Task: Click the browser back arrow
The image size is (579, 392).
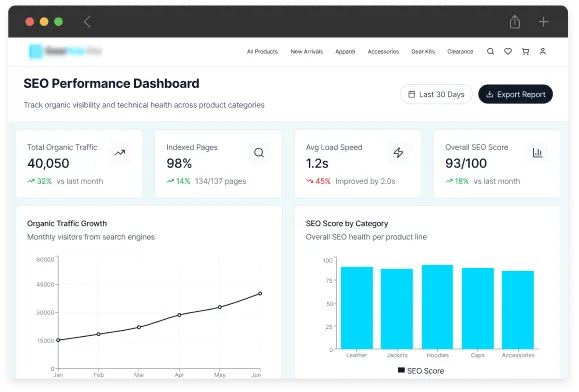Action: click(87, 22)
